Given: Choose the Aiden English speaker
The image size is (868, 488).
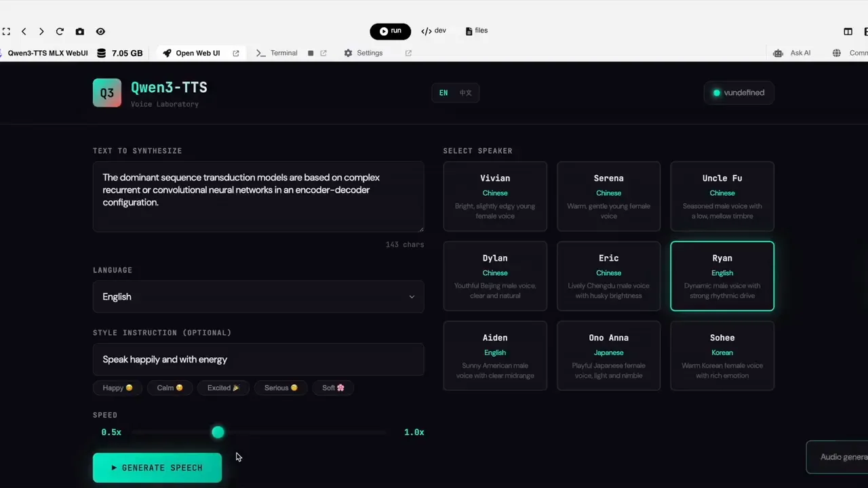Looking at the screenshot, I should point(495,355).
